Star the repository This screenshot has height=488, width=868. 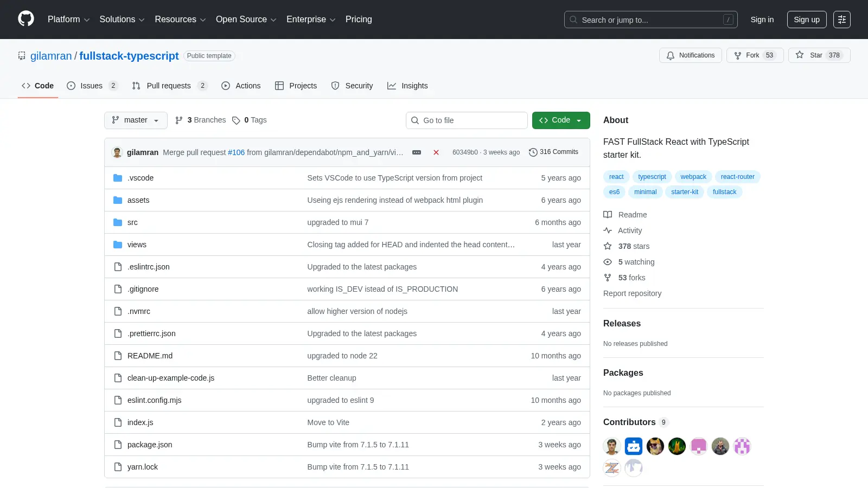point(819,55)
